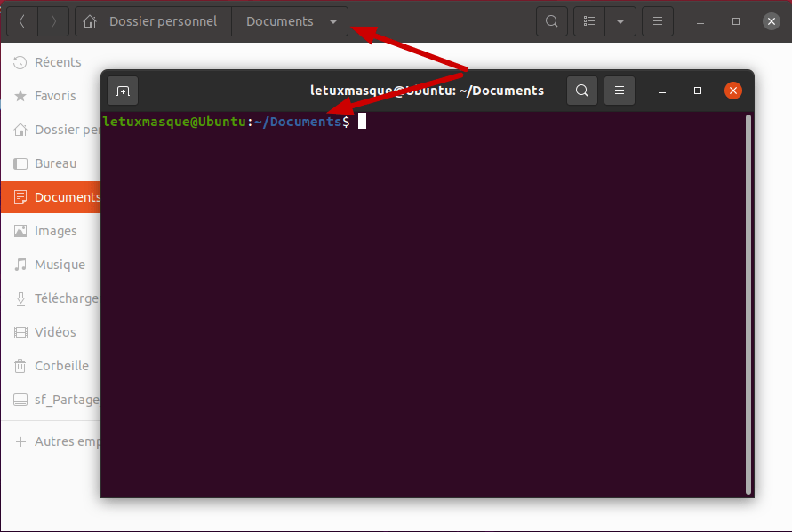Close the terminal window
Image resolution: width=792 pixels, height=532 pixels.
(733, 91)
